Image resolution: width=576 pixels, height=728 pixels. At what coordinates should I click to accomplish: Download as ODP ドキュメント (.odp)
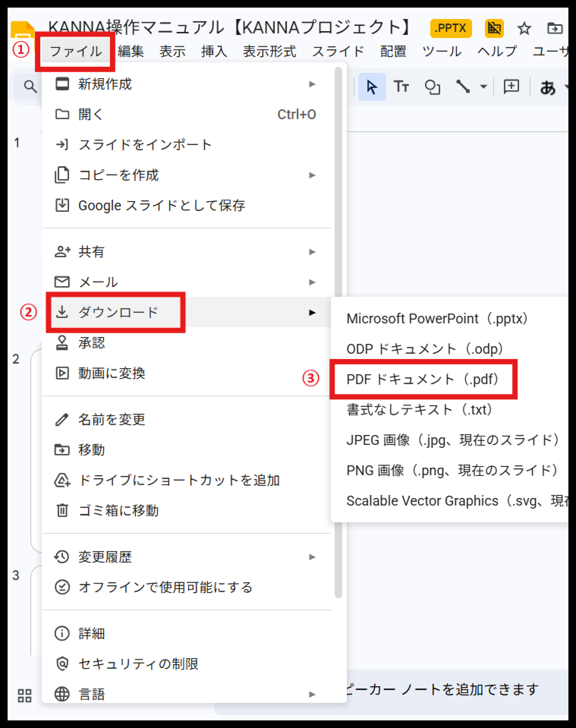(x=450, y=349)
